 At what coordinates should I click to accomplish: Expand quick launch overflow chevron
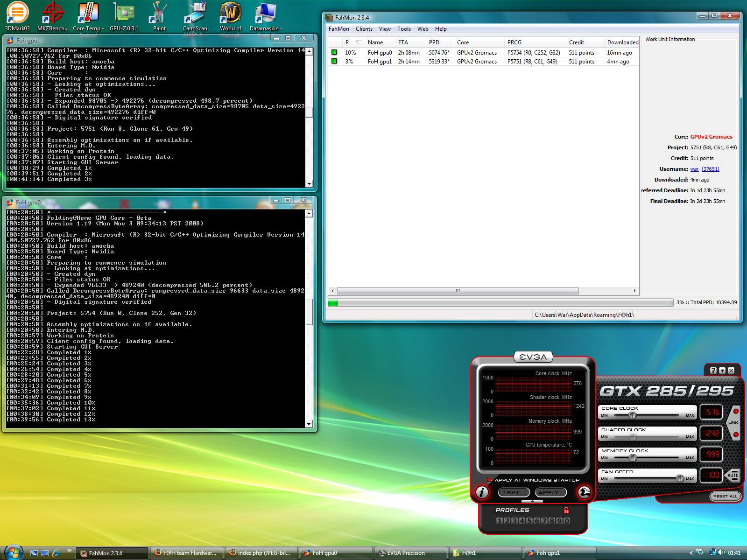pyautogui.click(x=70, y=550)
